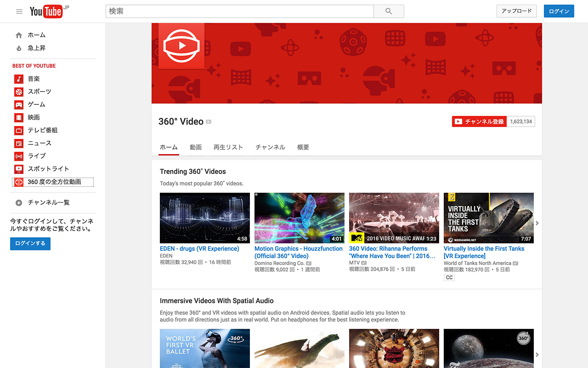
Task: Switch to the 再生リスト playlists tab
Action: [x=228, y=147]
